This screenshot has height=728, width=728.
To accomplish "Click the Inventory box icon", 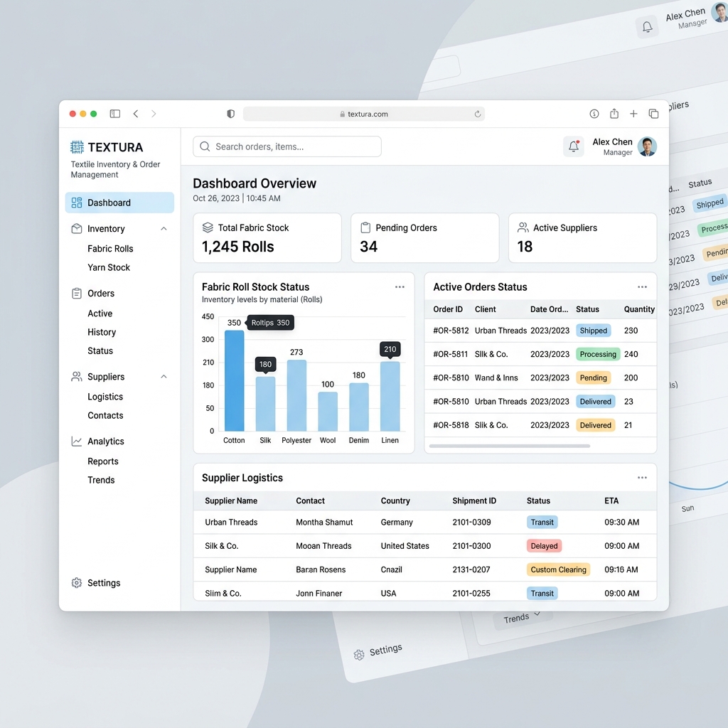I will 77,228.
